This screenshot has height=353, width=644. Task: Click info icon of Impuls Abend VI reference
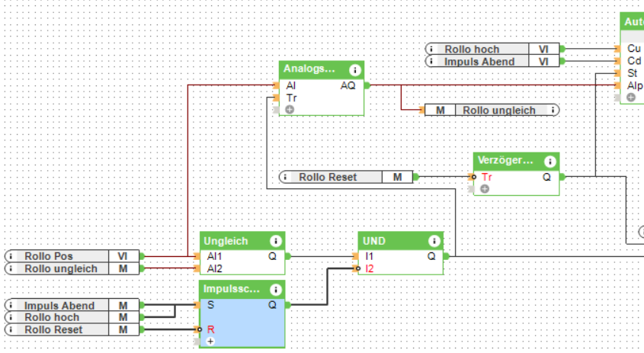point(431,62)
